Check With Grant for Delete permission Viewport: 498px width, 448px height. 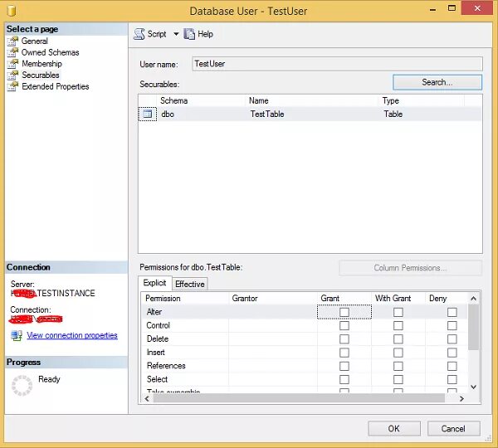(398, 338)
